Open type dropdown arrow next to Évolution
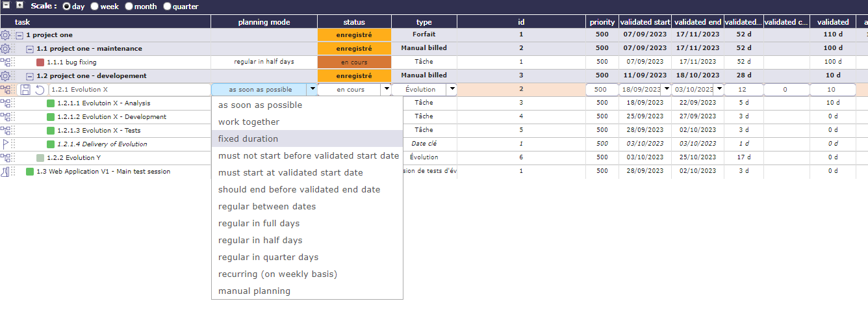This screenshot has width=868, height=329. (452, 90)
